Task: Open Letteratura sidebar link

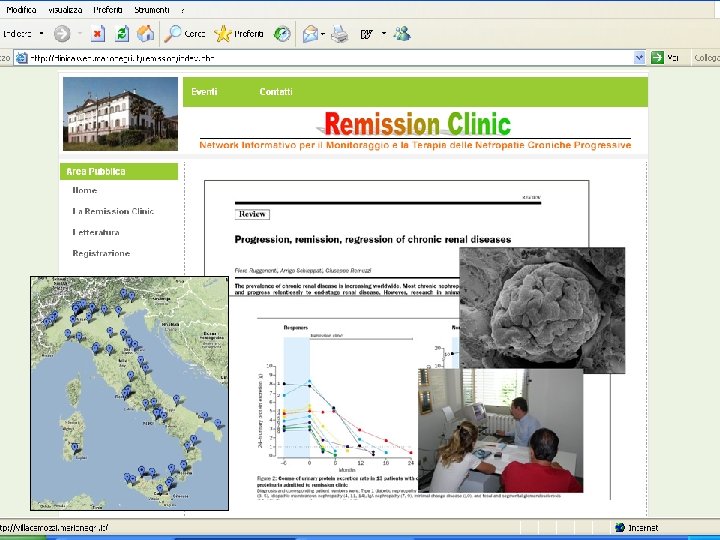Action: (x=96, y=232)
